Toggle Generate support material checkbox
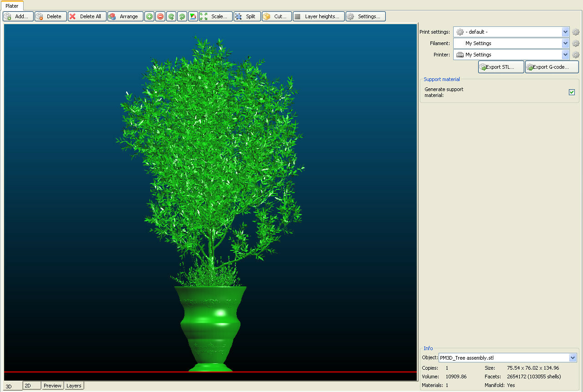 [x=572, y=92]
